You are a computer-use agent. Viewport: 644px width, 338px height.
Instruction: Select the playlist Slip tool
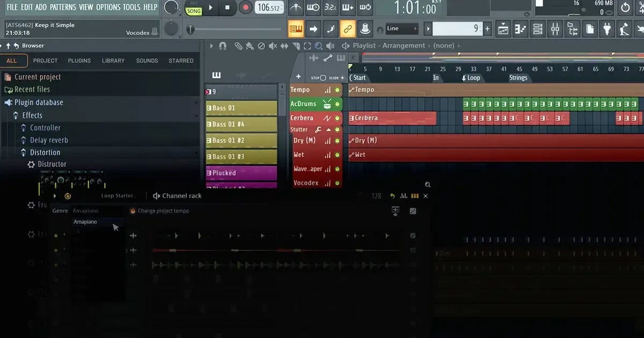(x=284, y=46)
